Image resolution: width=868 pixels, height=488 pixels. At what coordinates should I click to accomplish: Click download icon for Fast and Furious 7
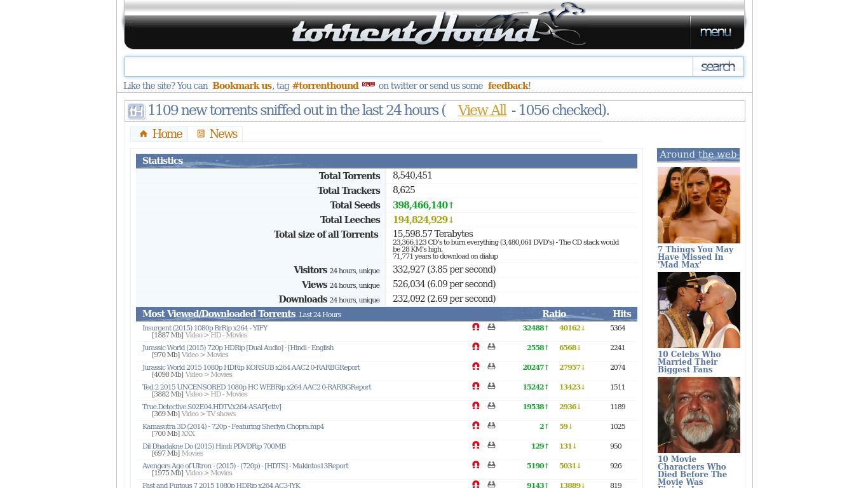(x=491, y=484)
